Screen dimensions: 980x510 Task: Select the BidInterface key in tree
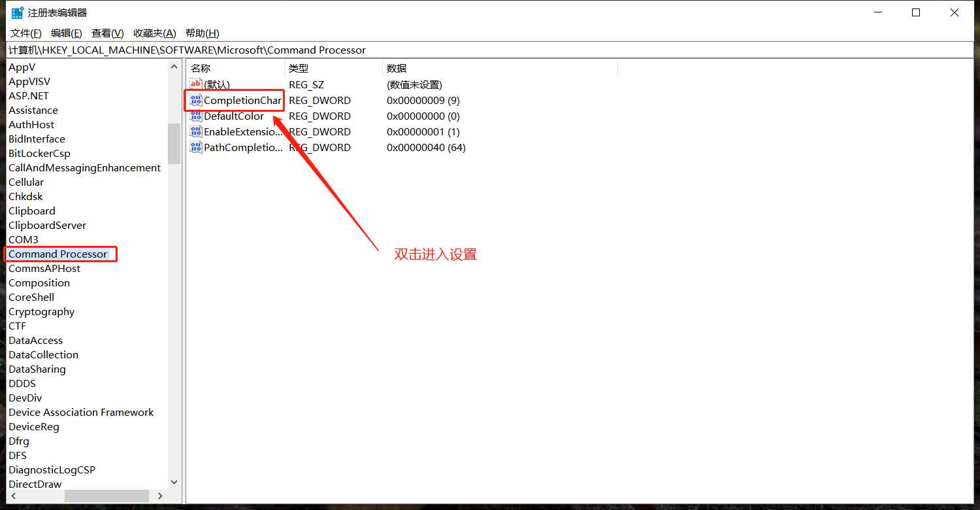point(37,139)
